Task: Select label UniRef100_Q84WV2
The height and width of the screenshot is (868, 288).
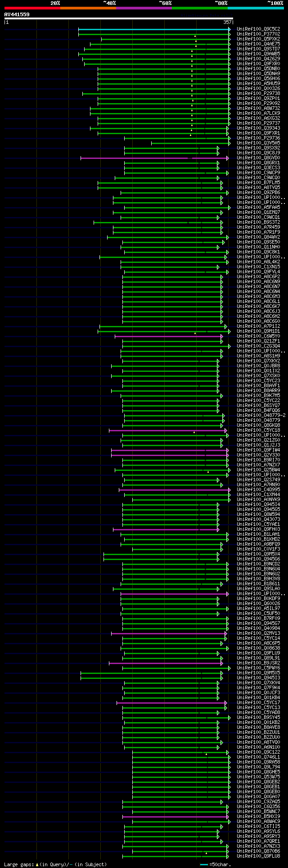Action: click(x=258, y=237)
